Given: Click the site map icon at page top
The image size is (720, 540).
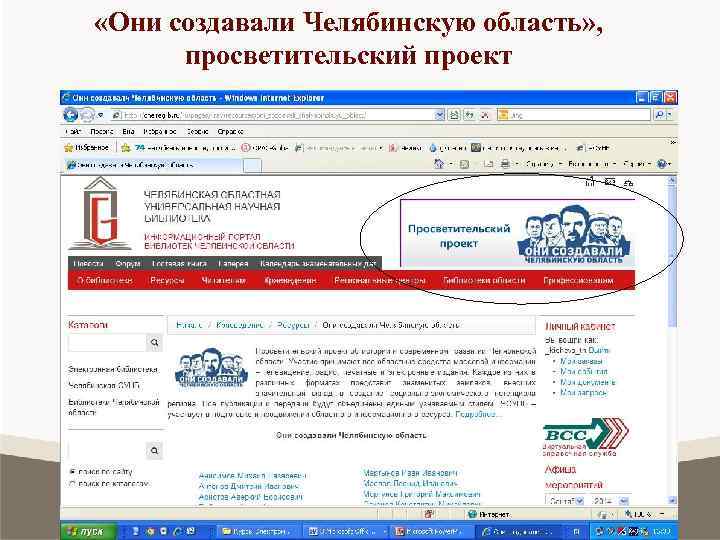Looking at the screenshot, I should click(x=591, y=182).
